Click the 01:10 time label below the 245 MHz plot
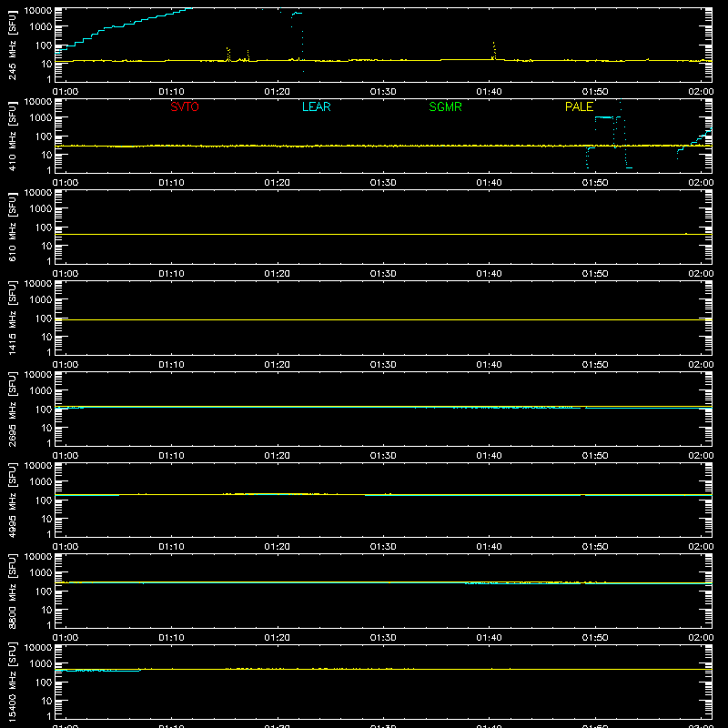Viewport: 728px width, 728px height. 171,92
